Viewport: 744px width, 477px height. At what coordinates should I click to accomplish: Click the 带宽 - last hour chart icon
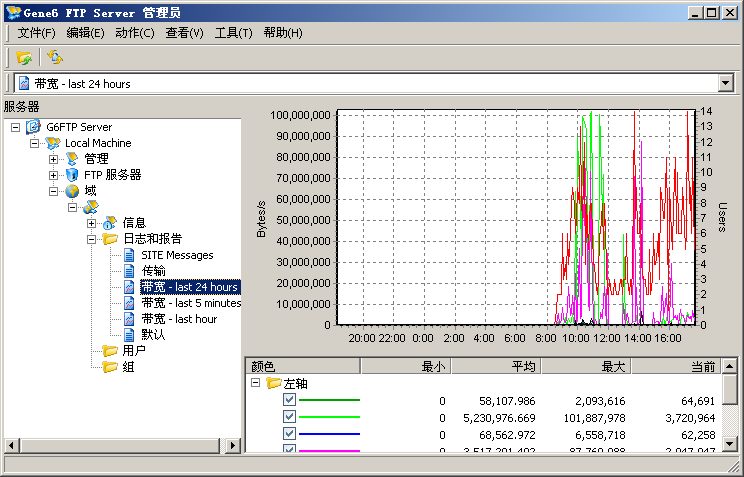click(129, 319)
